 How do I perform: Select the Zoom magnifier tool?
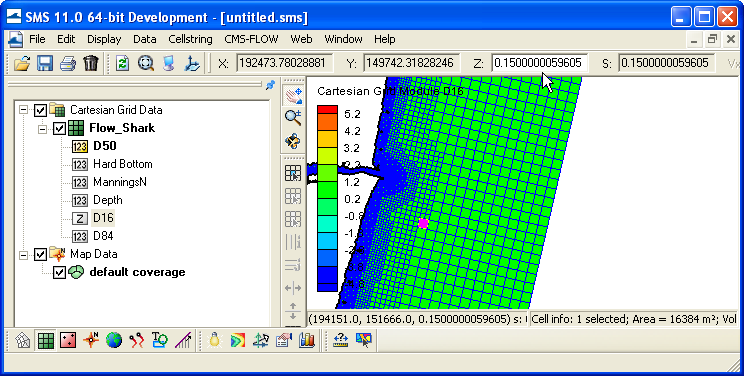[293, 117]
